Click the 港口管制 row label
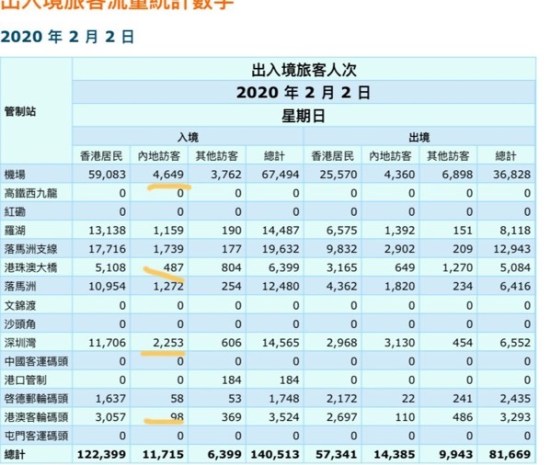The width and height of the screenshot is (550, 465). coord(25,380)
